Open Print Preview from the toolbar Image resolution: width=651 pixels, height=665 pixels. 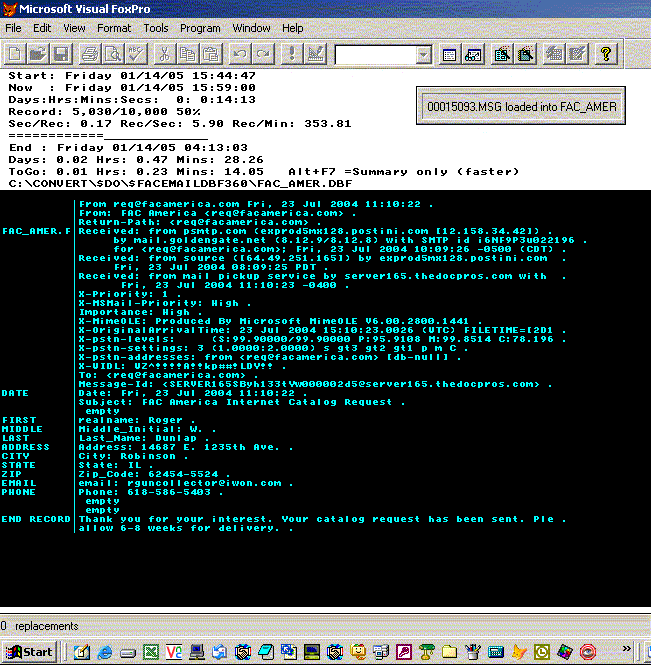(113, 54)
